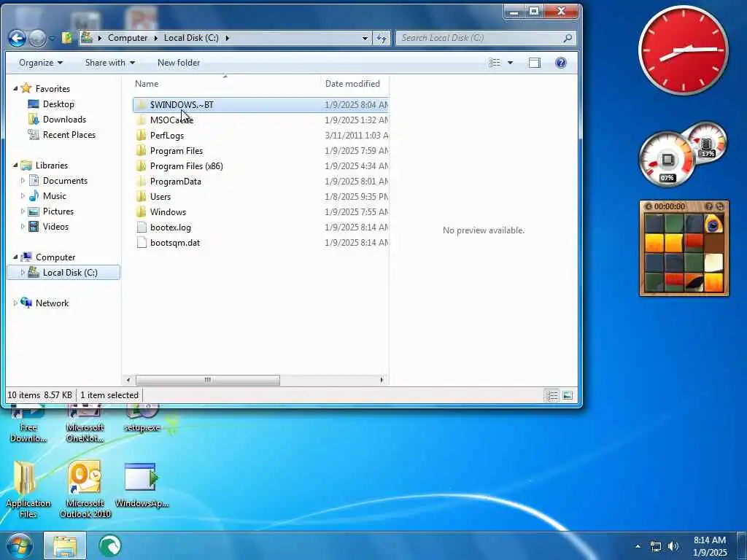Select the Videos library icon

pyautogui.click(x=34, y=227)
